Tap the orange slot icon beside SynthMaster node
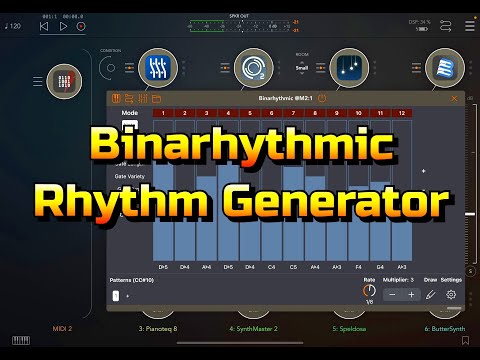480x360 pixels. [225, 68]
